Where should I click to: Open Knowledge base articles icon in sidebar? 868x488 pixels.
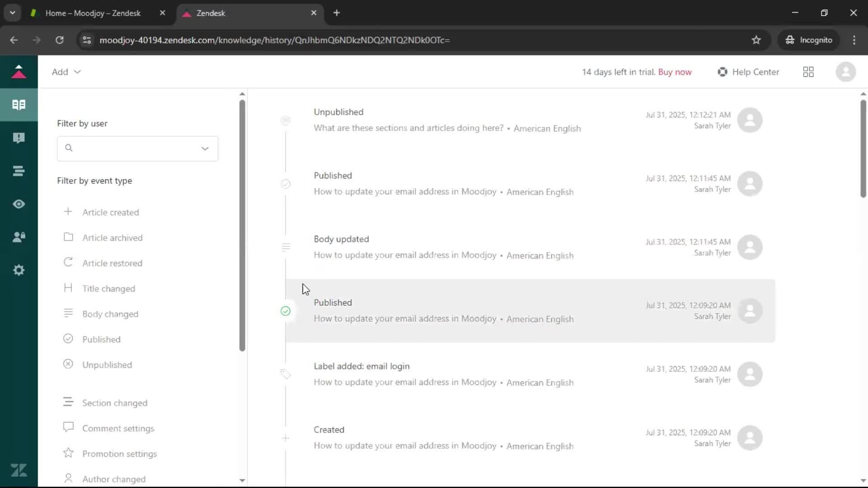coord(19,105)
